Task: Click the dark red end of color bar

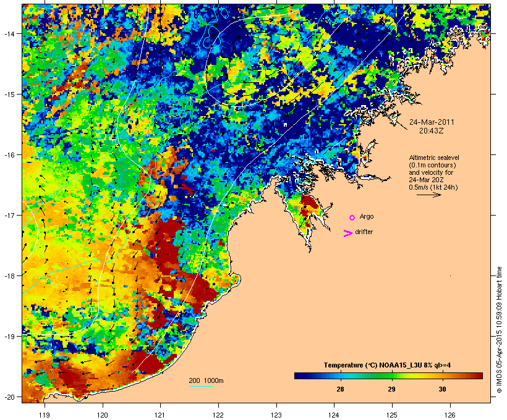Action: pyautogui.click(x=479, y=376)
